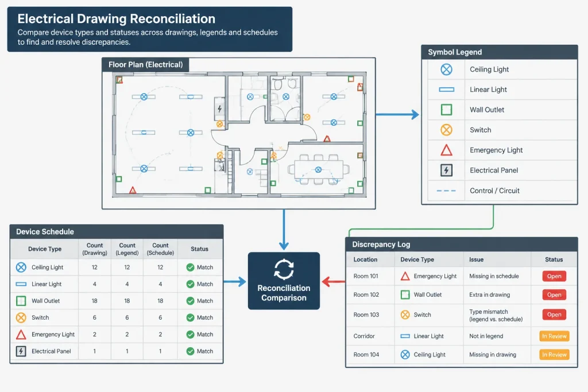
Task: Click the Open status badge for Room 103
Action: (x=554, y=315)
